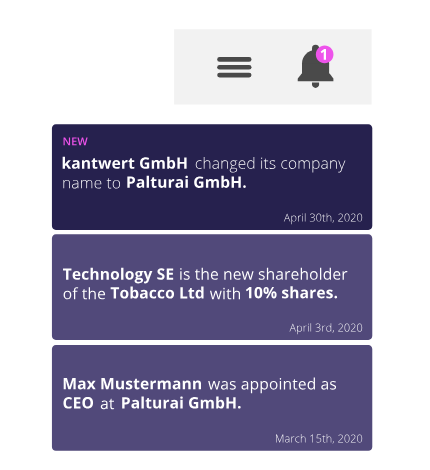The image size is (430, 470).
Task: Click the March 15th, 2020 date
Action: [319, 439]
